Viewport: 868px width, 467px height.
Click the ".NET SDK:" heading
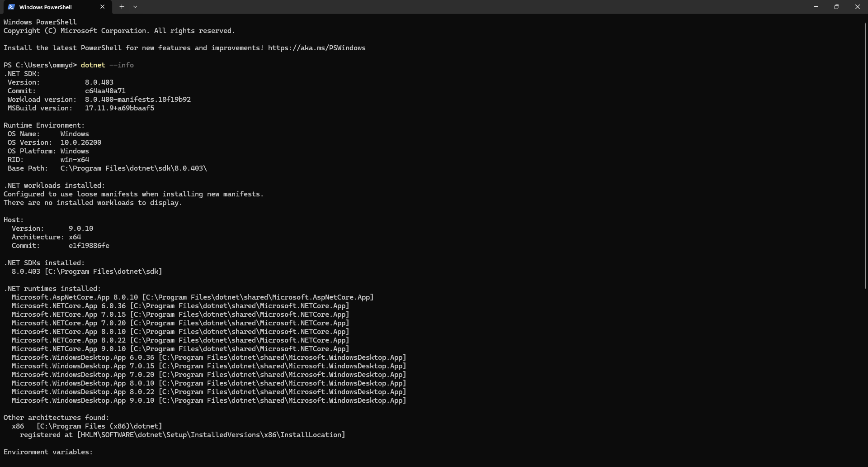[x=22, y=74]
